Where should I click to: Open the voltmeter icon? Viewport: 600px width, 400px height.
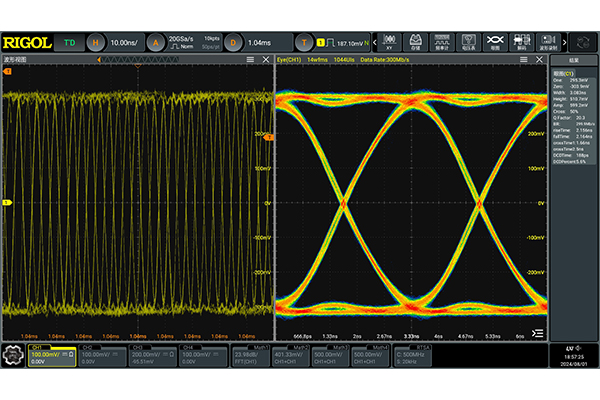(x=467, y=42)
